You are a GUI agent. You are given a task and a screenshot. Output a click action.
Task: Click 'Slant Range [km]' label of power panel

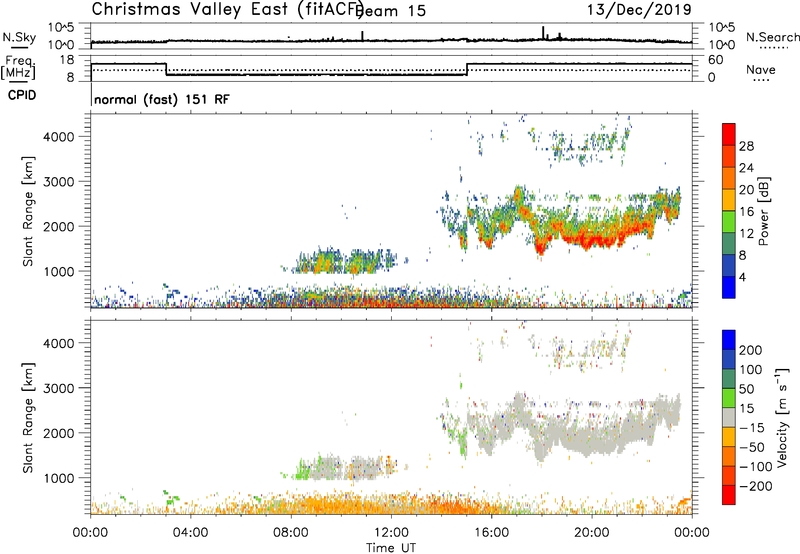(28, 211)
